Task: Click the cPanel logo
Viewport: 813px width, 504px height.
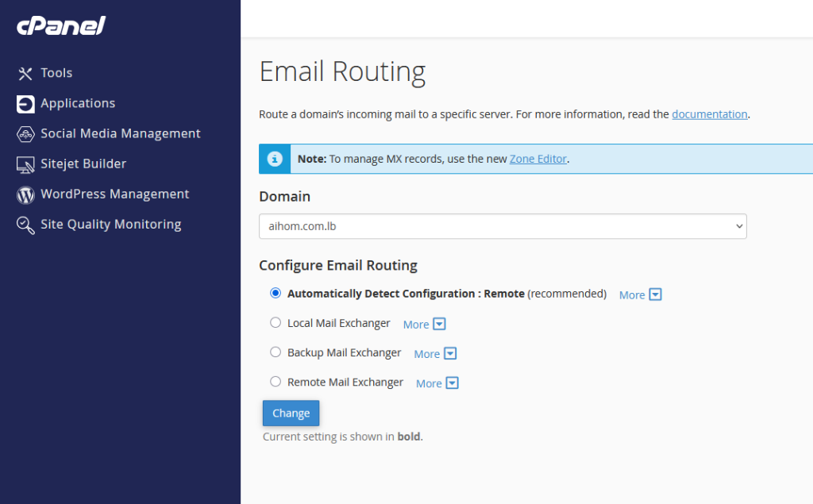Action: click(x=61, y=26)
